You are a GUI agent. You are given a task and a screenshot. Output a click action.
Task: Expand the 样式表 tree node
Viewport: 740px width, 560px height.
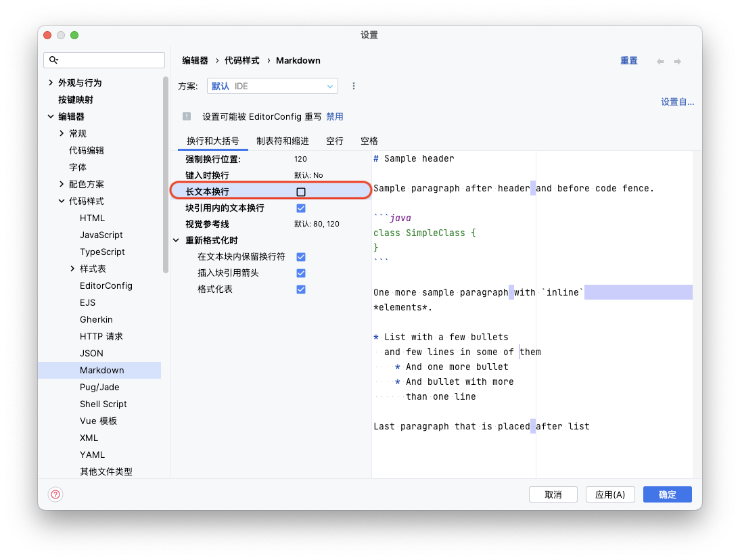pyautogui.click(x=72, y=269)
